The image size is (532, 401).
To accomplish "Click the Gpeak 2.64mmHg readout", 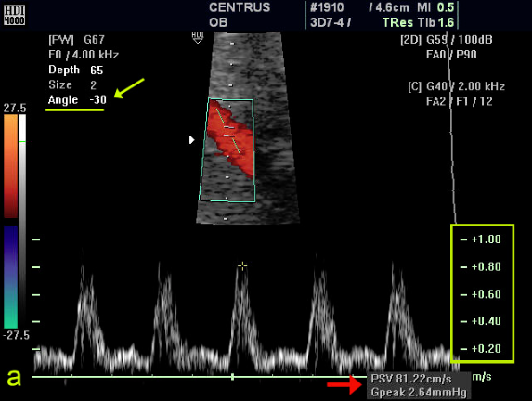I will coord(419,392).
